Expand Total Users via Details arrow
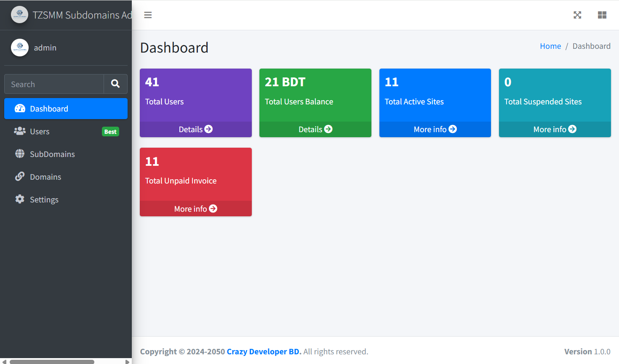 (x=195, y=129)
